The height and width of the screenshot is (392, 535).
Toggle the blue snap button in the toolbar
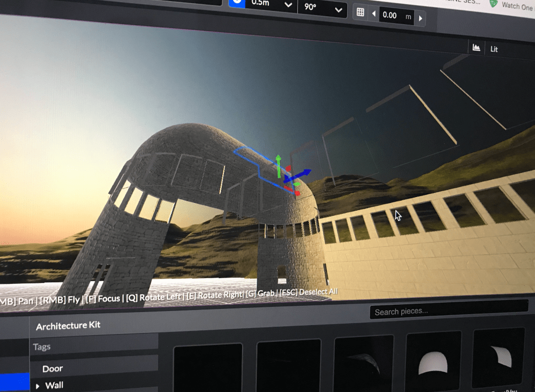click(x=237, y=2)
